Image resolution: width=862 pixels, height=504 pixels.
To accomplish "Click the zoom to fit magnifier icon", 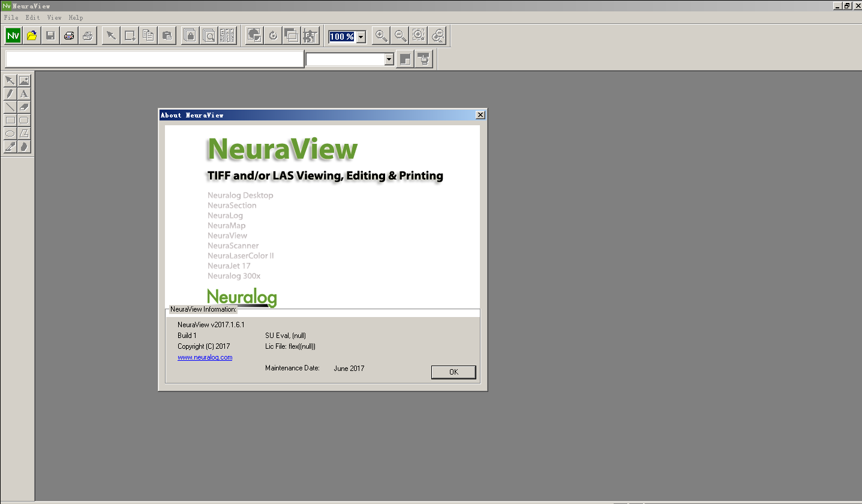I will click(419, 36).
